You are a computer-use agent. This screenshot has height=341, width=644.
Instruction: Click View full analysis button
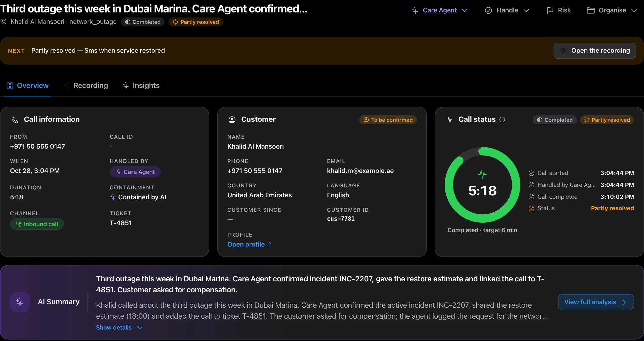point(596,302)
